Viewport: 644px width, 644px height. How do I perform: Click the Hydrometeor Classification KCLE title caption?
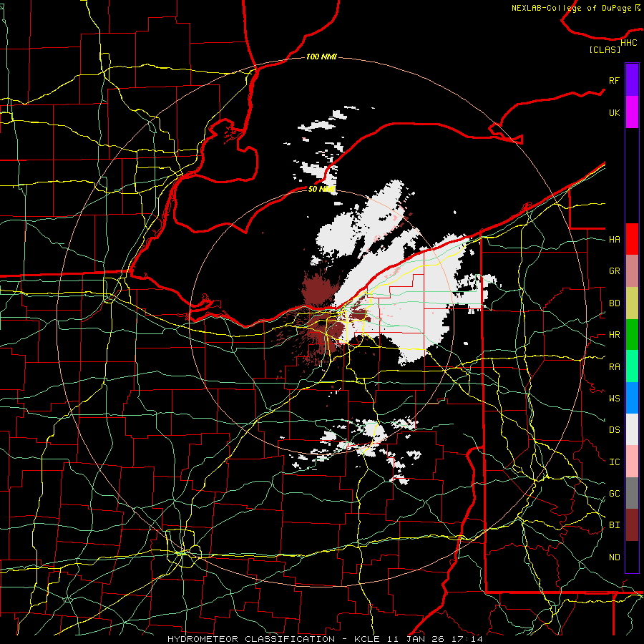pyautogui.click(x=325, y=639)
